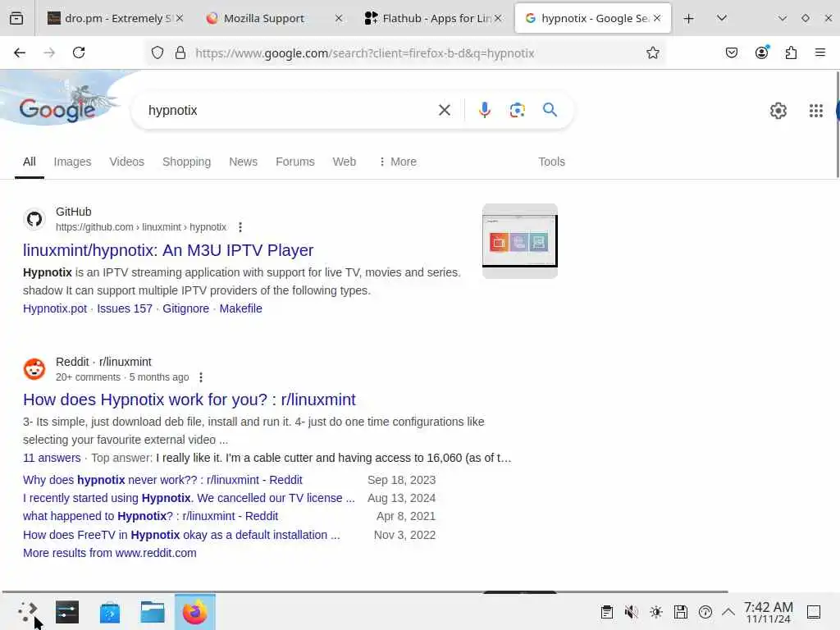Select the News search filter
840x630 pixels.
(x=243, y=162)
